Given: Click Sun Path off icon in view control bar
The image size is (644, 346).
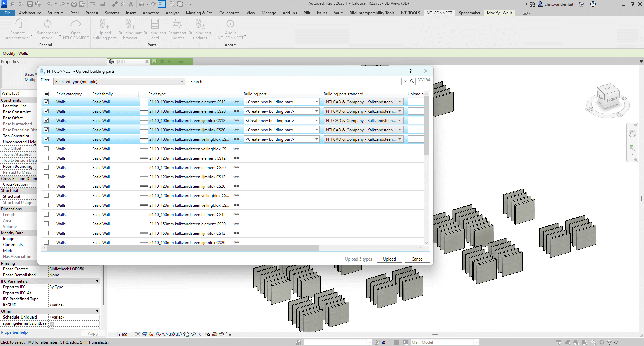Looking at the screenshot, I should tap(151, 334).
